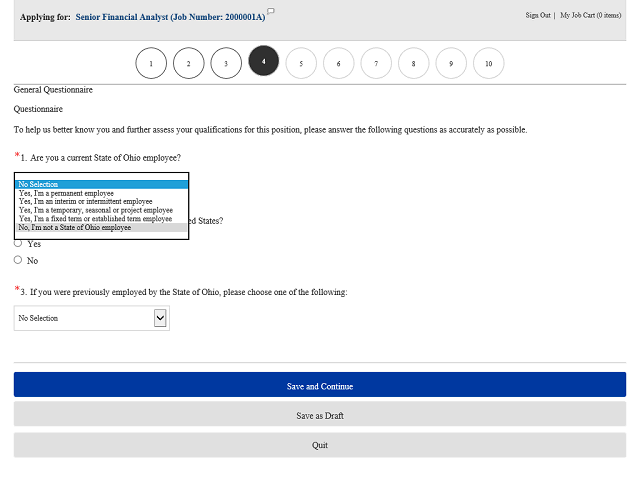Jump to step 7 circle
The image size is (640, 480).
click(x=376, y=63)
